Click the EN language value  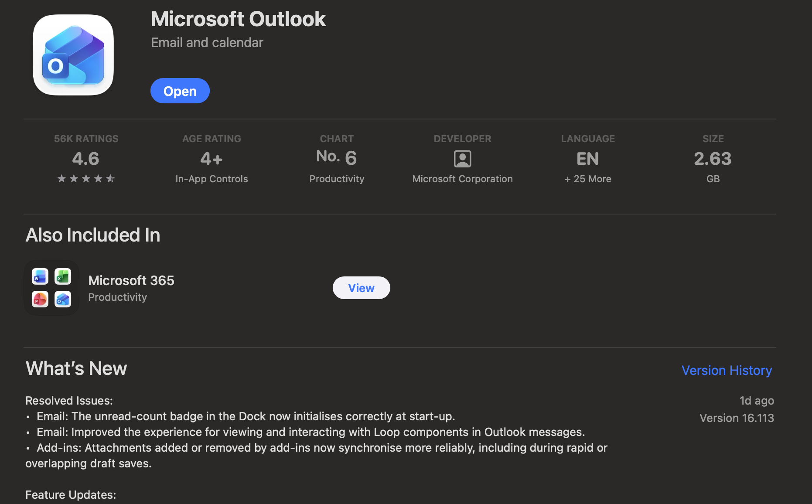click(x=588, y=159)
